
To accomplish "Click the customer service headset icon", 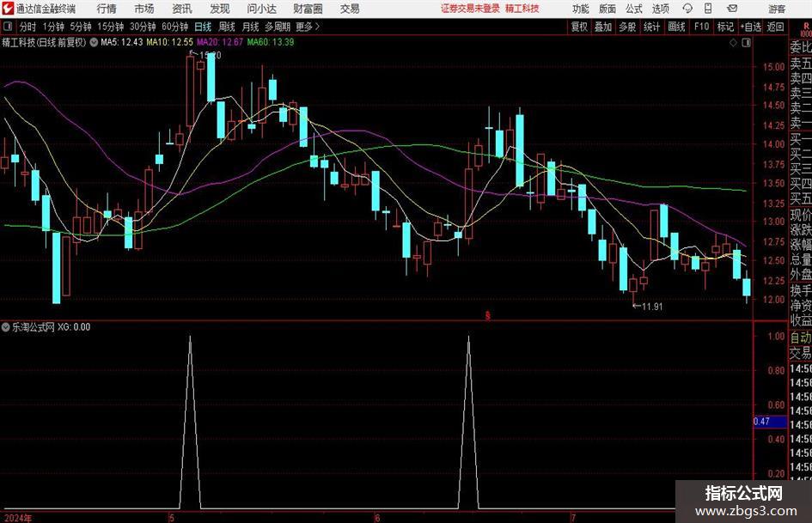I will pos(687,9).
